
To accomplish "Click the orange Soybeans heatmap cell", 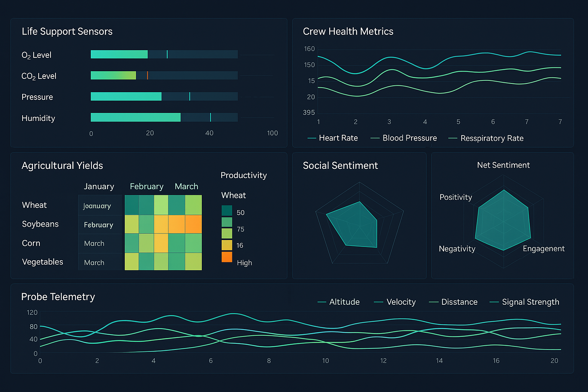I will pos(193,224).
